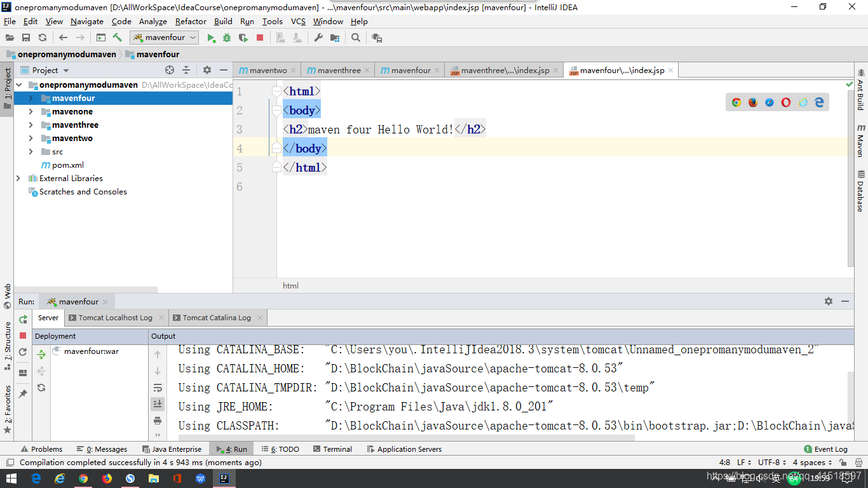Open the Terminal tool window

332,449
